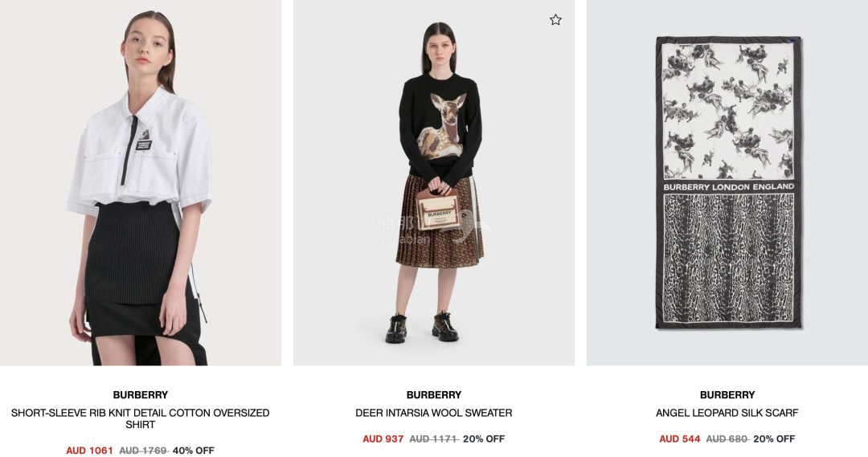
Task: Click the AUD 937 sale price
Action: (383, 439)
